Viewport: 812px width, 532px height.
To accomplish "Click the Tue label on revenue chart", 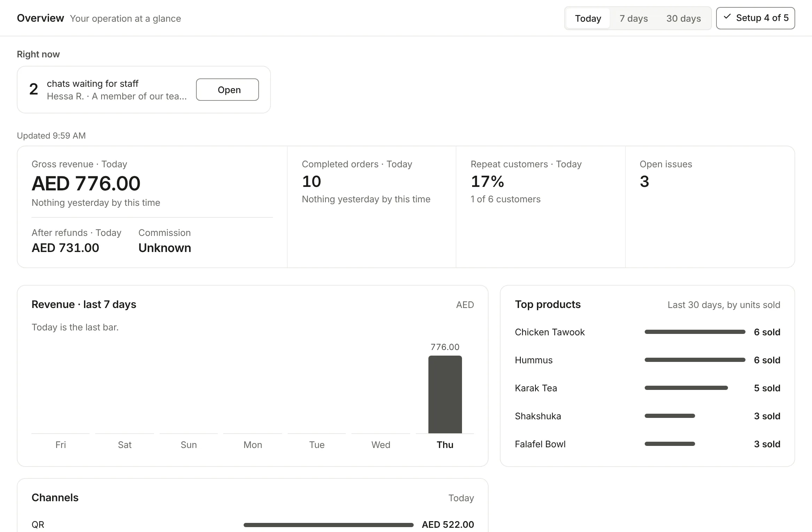I will click(x=317, y=445).
